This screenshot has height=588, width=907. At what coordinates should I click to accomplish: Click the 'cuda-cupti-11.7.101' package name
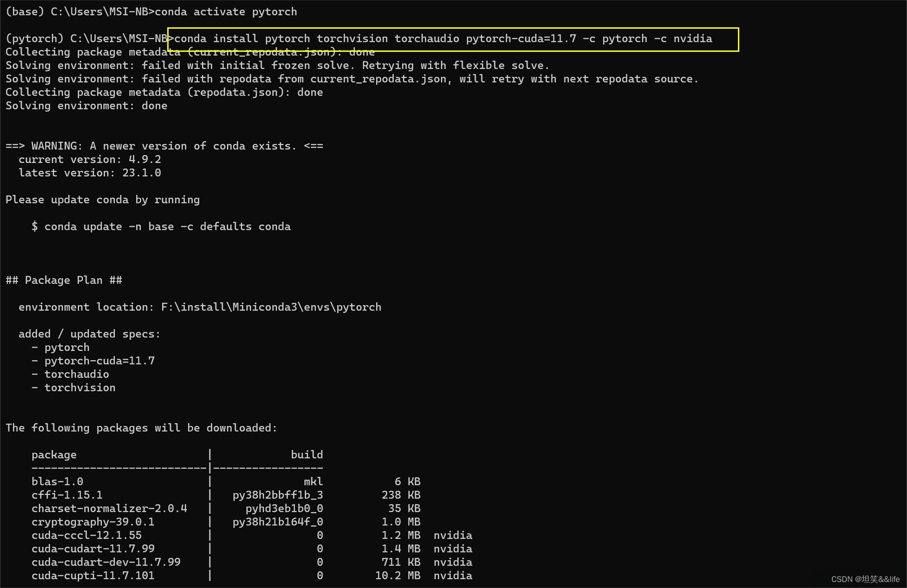(93, 575)
